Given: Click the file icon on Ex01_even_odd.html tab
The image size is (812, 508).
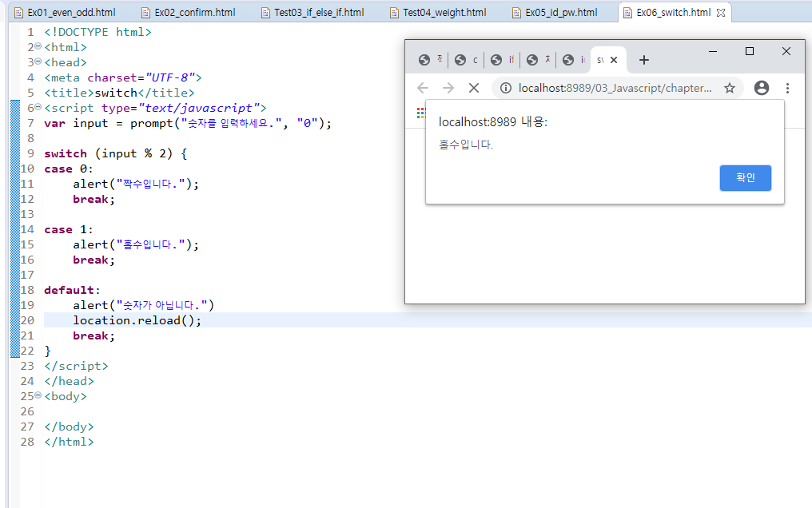Looking at the screenshot, I should 18,13.
